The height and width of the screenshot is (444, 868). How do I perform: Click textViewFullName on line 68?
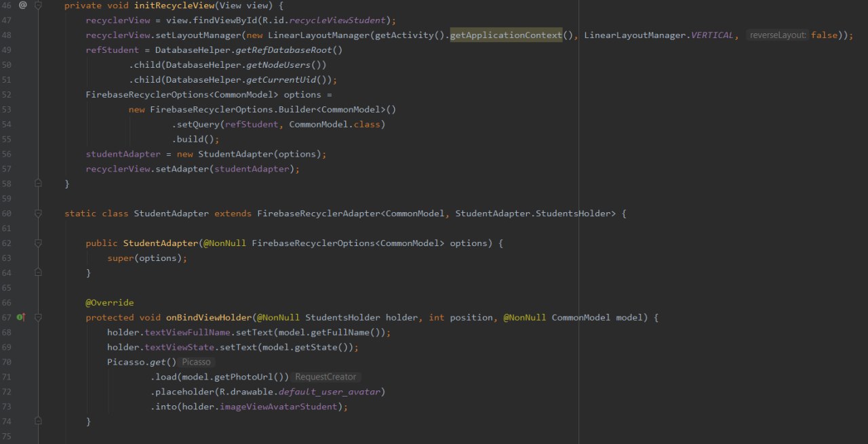point(188,332)
